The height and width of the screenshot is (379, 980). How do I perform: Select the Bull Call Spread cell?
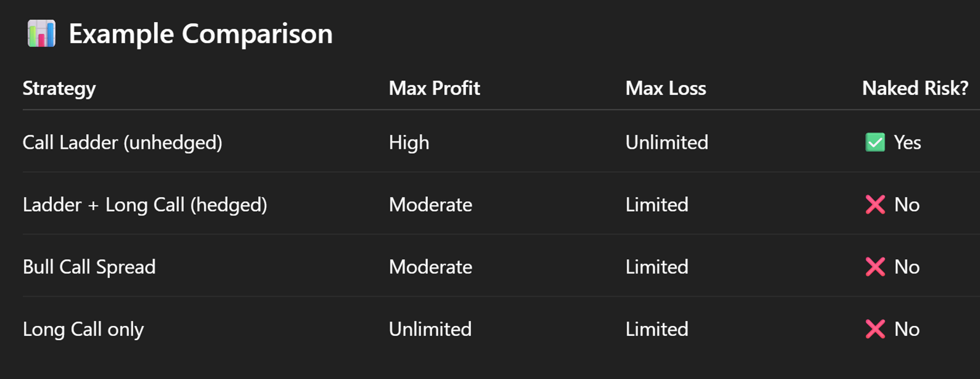point(89,267)
